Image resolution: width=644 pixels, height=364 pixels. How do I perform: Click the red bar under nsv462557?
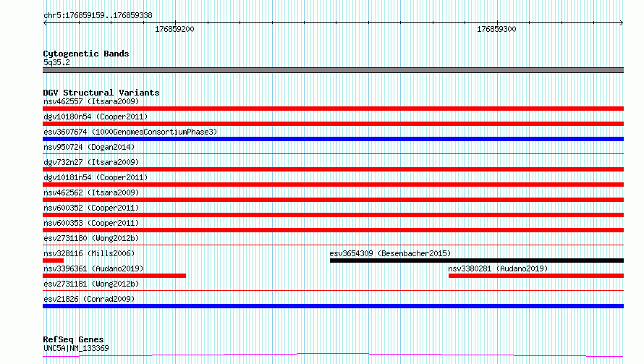coord(333,109)
